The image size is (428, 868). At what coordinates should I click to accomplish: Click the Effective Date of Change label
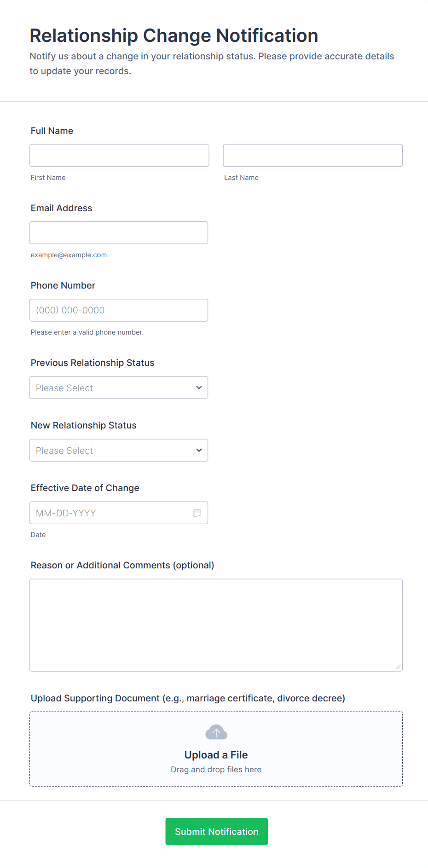coord(85,488)
